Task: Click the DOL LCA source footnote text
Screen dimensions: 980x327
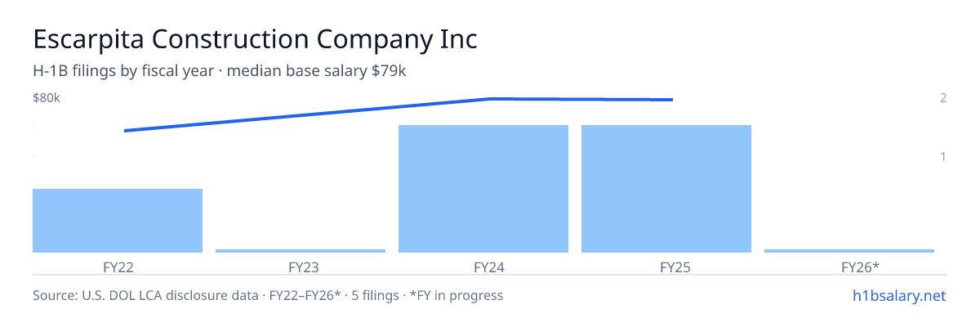Action: 268,295
